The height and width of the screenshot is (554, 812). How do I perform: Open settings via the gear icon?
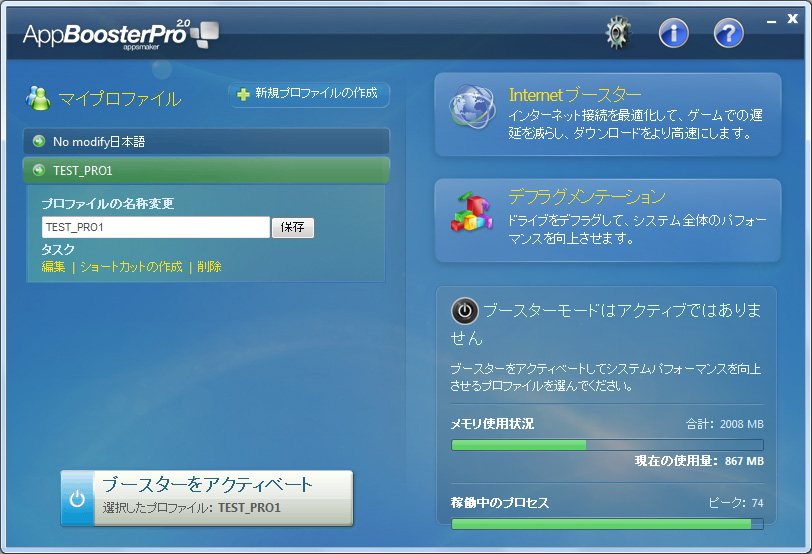tap(618, 33)
